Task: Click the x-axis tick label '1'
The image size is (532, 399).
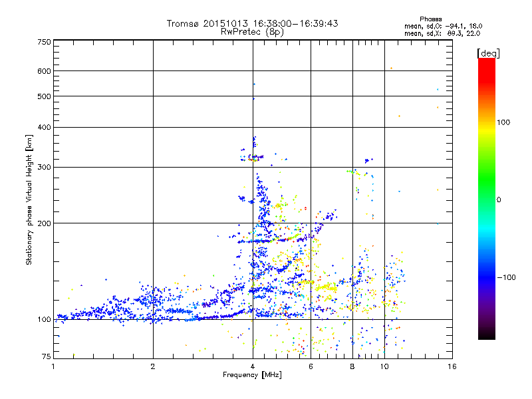Action: (x=53, y=366)
